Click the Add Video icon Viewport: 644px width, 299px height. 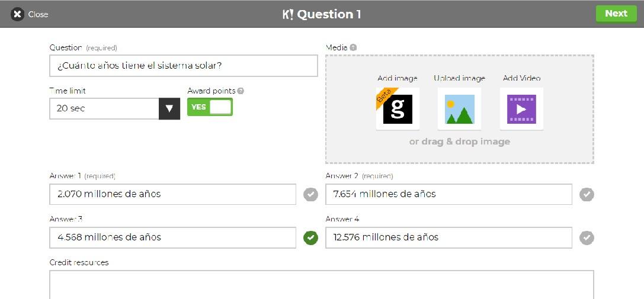(521, 109)
